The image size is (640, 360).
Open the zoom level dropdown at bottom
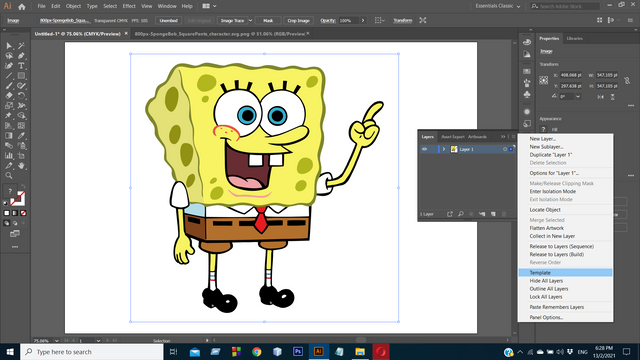[56, 340]
